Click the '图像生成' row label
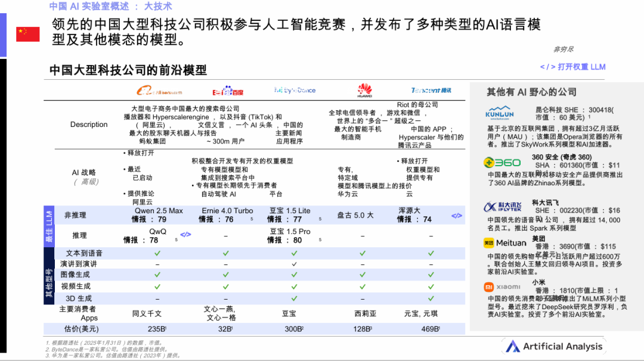The height and width of the screenshot is (361, 644). point(75,275)
